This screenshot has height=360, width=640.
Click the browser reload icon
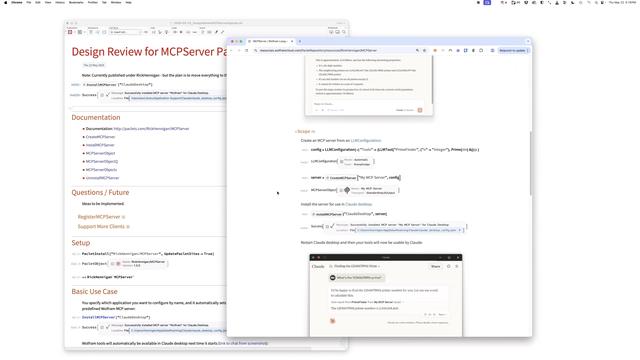247,51
